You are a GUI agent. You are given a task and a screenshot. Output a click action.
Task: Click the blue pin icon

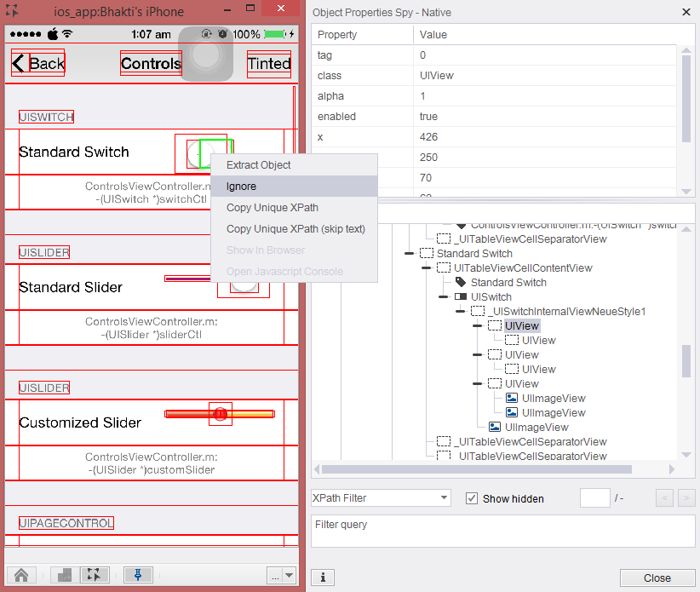click(x=138, y=575)
